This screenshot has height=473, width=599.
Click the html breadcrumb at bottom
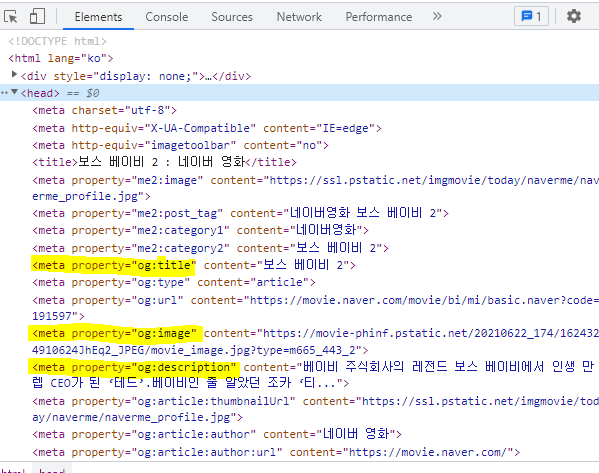point(13,470)
